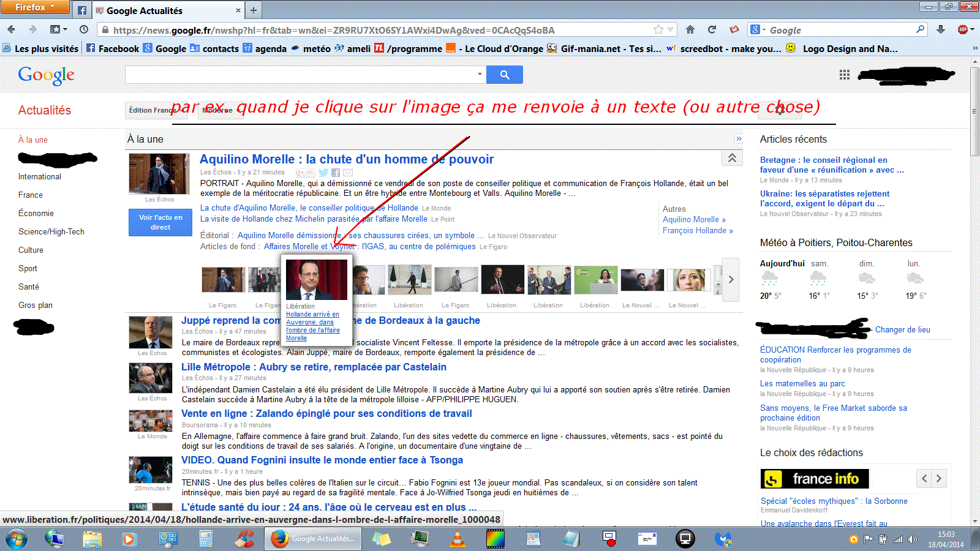This screenshot has width=980, height=551.
Task: Open Le Cloud d'Orange bookmark
Action: tap(495, 48)
